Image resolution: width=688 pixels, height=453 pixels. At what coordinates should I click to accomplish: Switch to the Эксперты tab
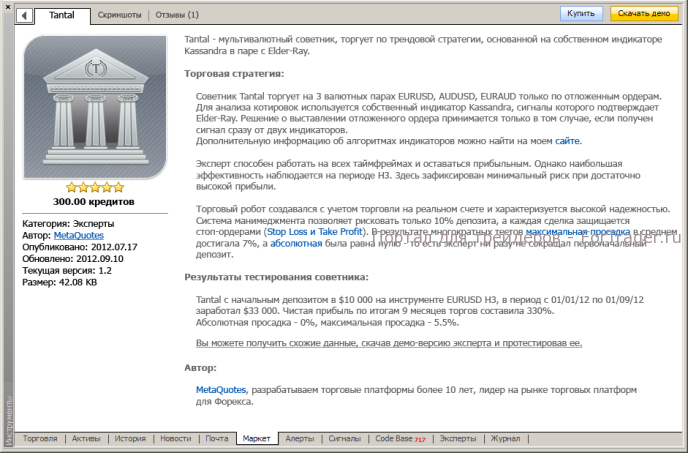pyautogui.click(x=458, y=439)
